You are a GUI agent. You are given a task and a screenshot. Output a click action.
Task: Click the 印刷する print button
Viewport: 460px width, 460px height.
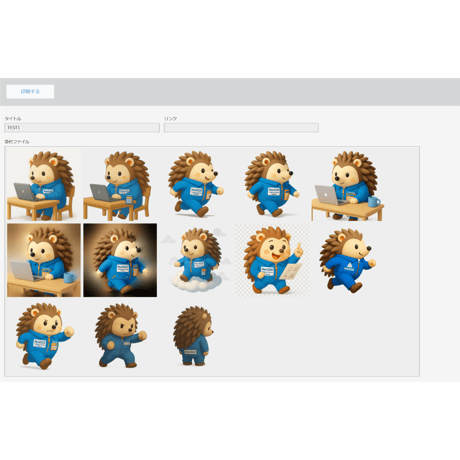[x=30, y=91]
